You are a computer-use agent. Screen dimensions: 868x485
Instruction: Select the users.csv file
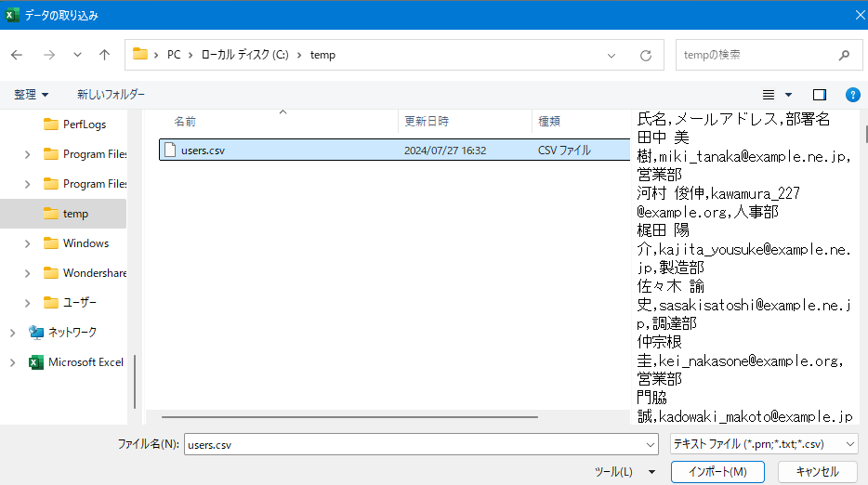point(395,150)
